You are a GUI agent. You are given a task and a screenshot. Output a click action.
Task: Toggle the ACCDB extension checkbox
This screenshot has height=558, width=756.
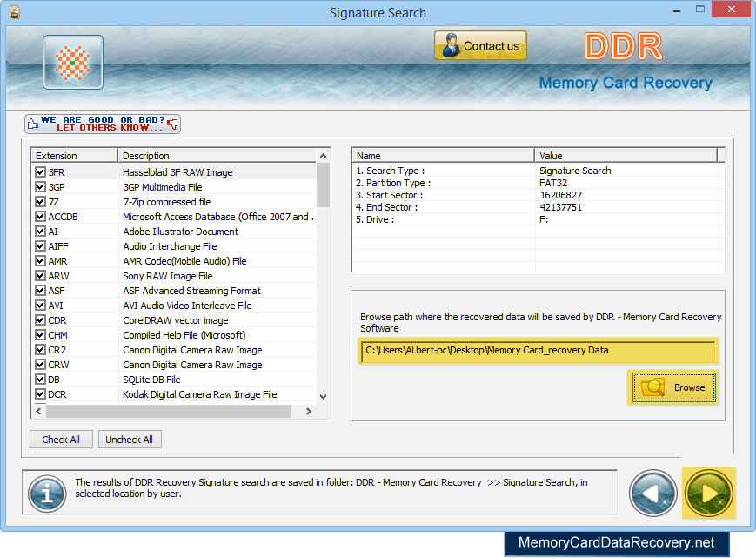(x=41, y=217)
